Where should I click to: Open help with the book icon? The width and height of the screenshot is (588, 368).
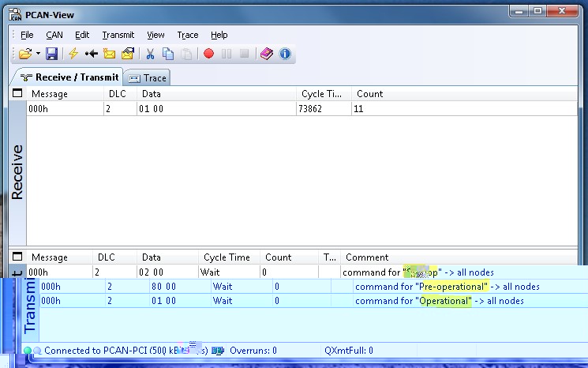(267, 54)
